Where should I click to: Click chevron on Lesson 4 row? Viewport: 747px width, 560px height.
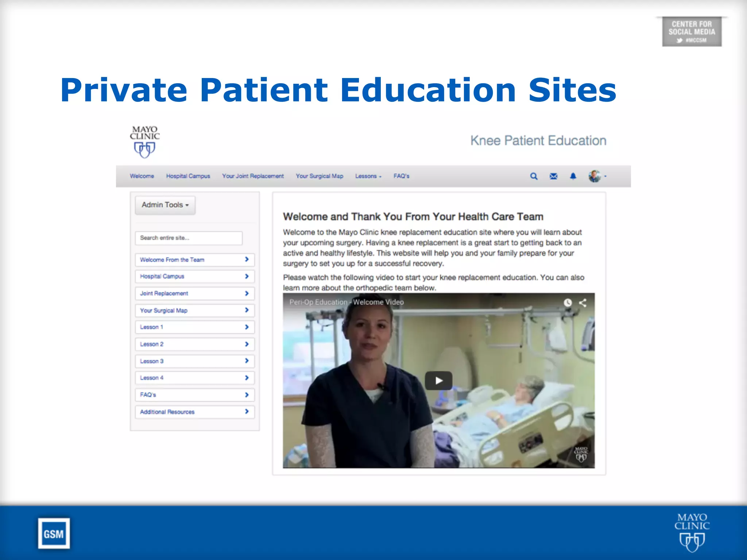[x=247, y=378]
